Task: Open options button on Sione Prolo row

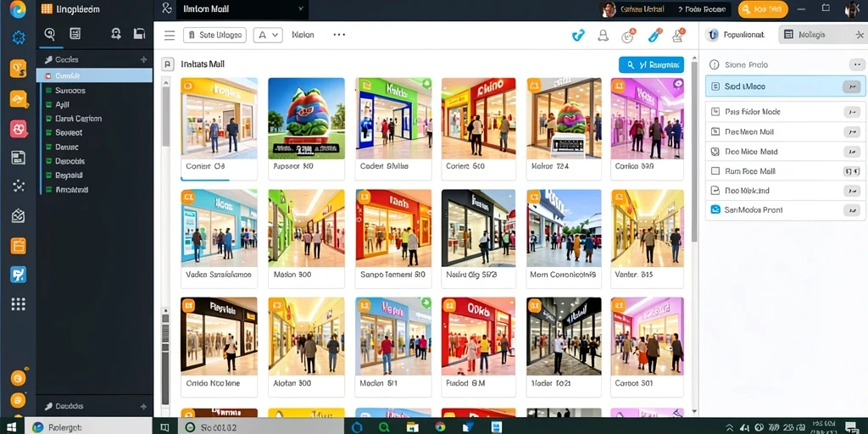Action: [x=856, y=64]
